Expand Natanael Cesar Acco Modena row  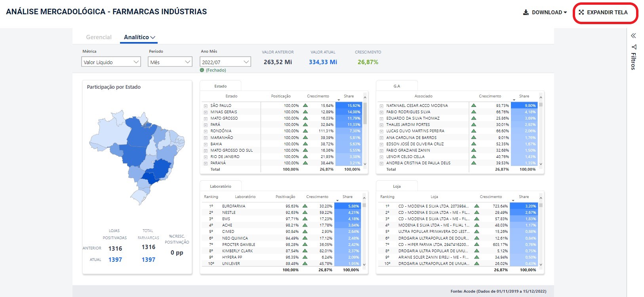tap(381, 106)
